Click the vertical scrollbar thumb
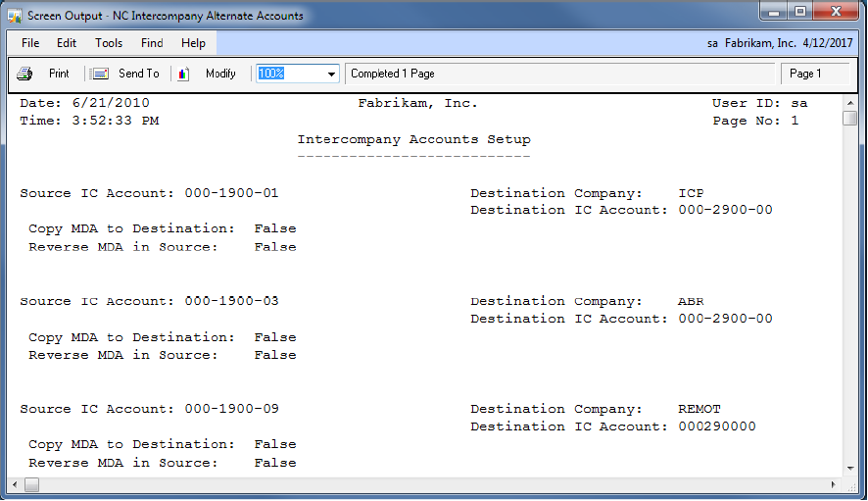Screen dimensions: 868x501 [x=849, y=119]
